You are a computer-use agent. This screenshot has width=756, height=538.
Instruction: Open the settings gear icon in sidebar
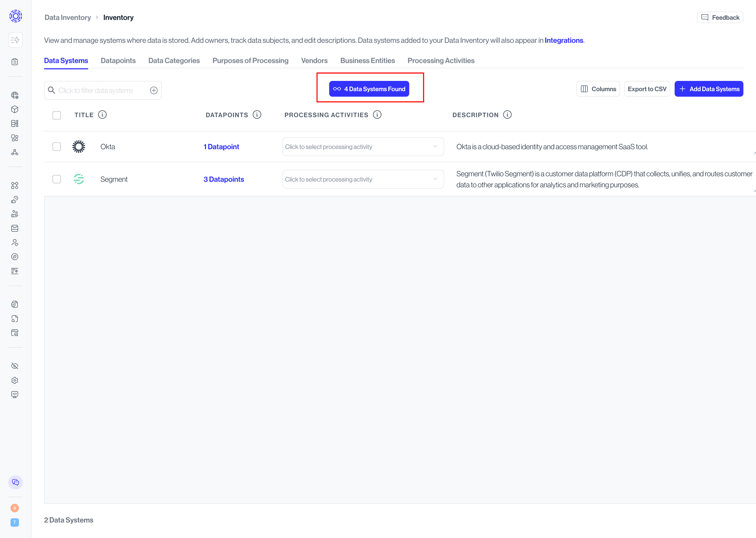pos(14,380)
